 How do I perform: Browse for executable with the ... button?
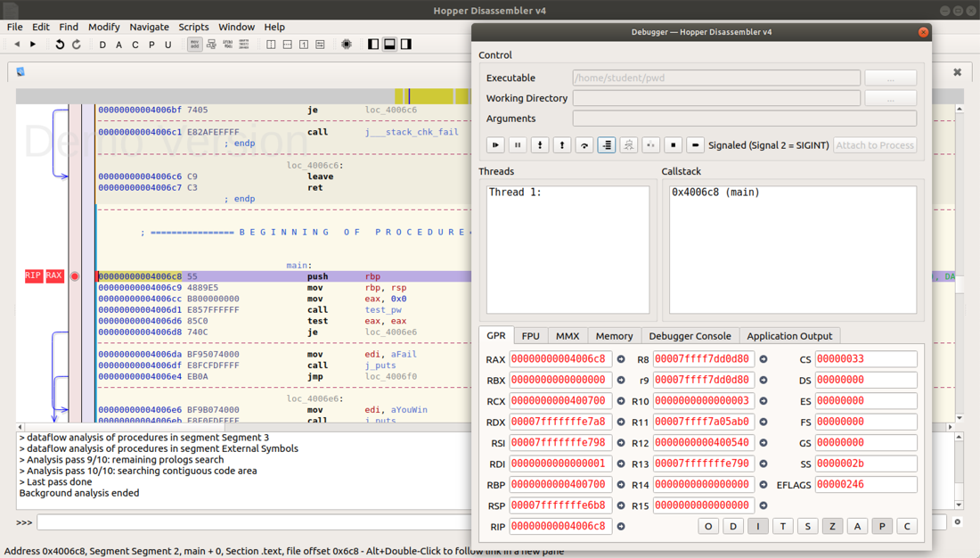(890, 78)
